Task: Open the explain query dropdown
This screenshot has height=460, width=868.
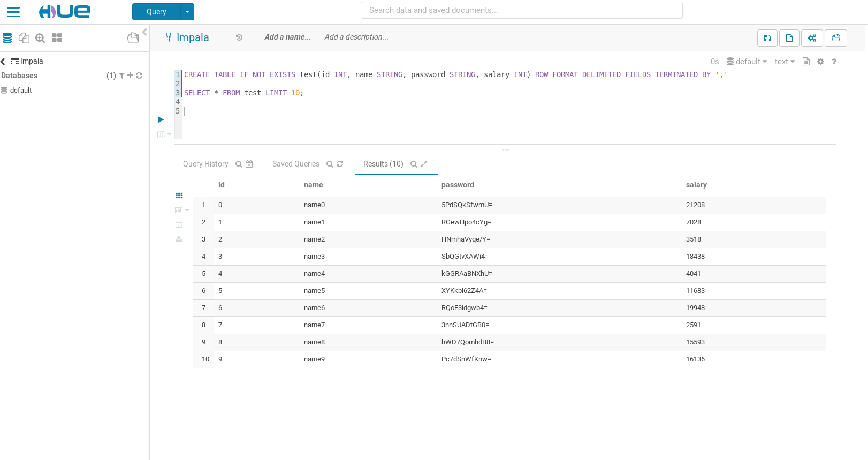Action: [164, 134]
